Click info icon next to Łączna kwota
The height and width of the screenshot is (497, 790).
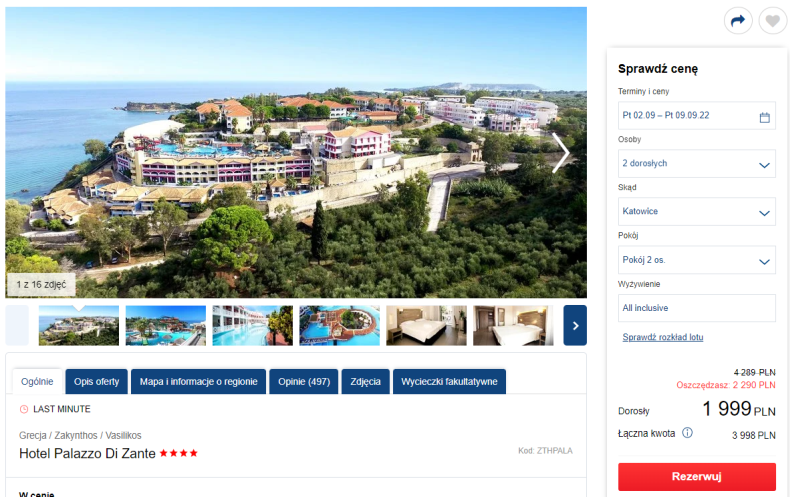pyautogui.click(x=687, y=432)
